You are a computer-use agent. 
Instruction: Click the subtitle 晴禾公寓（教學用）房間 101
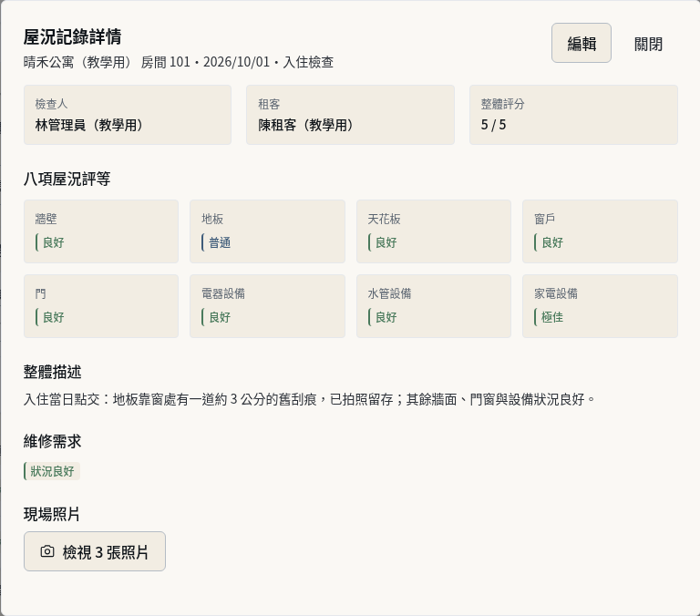(108, 62)
